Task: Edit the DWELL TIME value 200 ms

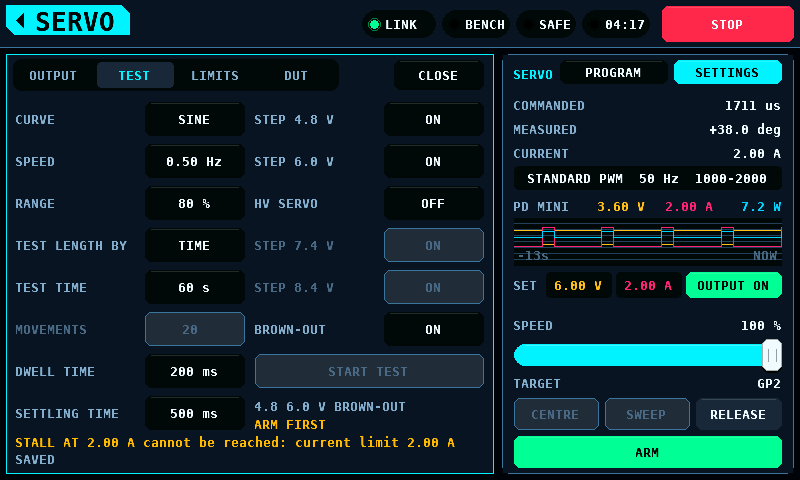Action: click(x=194, y=371)
